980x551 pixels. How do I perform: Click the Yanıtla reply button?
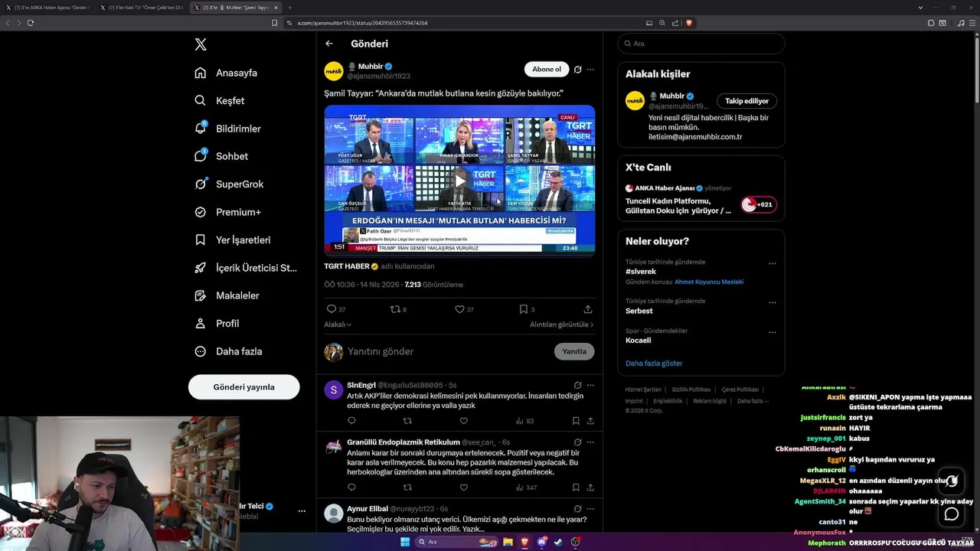pyautogui.click(x=574, y=351)
